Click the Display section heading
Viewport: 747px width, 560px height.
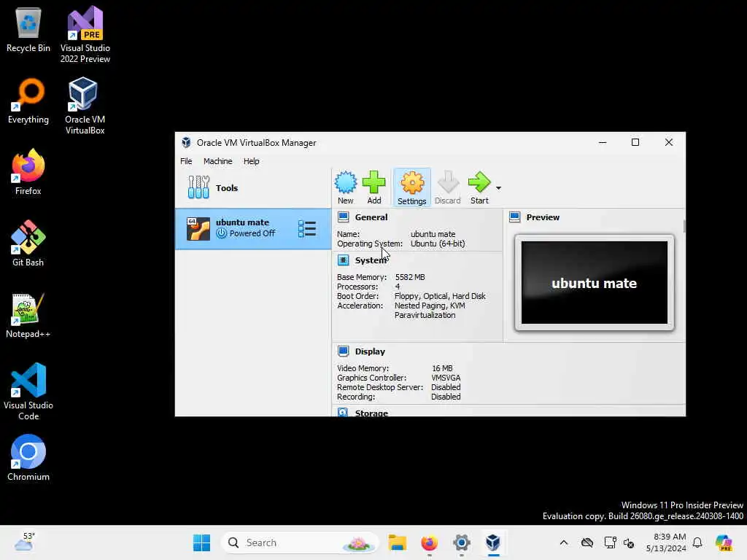370,351
